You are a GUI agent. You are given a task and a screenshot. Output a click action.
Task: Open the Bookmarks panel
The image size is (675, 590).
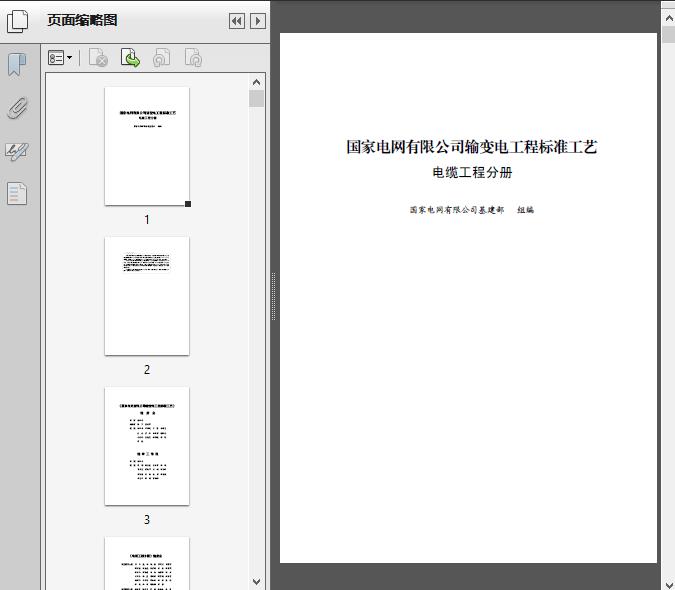pos(17,65)
